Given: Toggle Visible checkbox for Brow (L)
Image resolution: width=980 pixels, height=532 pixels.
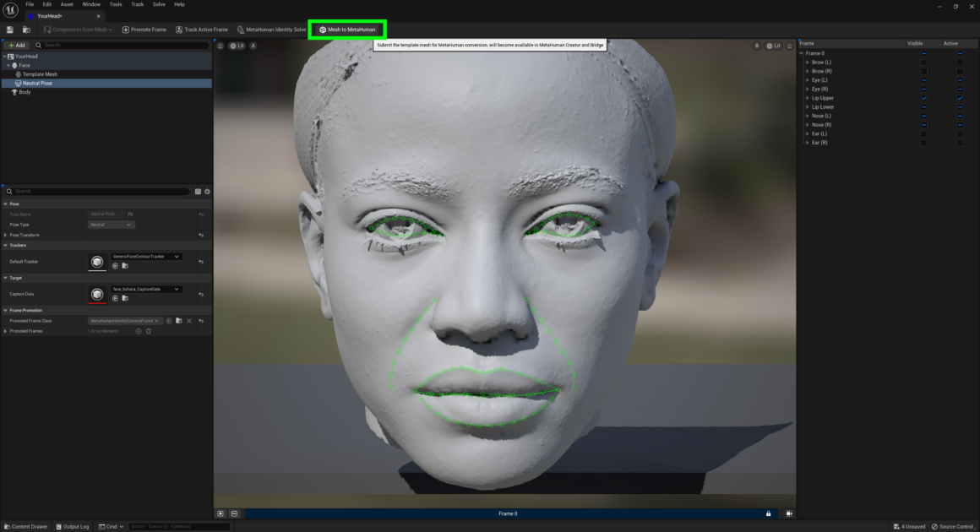Looking at the screenshot, I should coord(923,62).
